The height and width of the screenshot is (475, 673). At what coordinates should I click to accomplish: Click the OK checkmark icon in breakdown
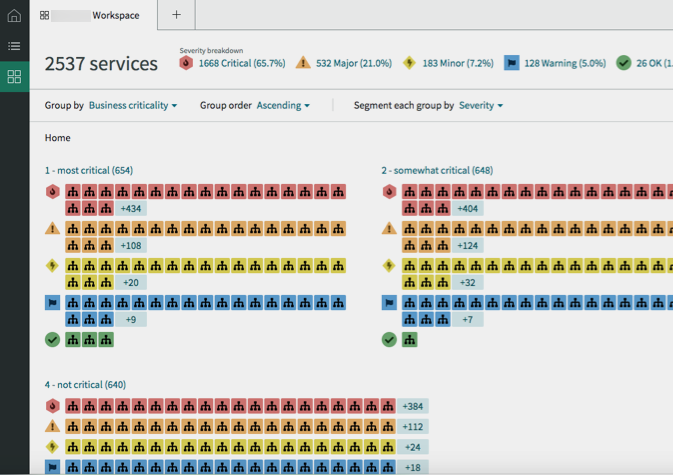tap(624, 63)
